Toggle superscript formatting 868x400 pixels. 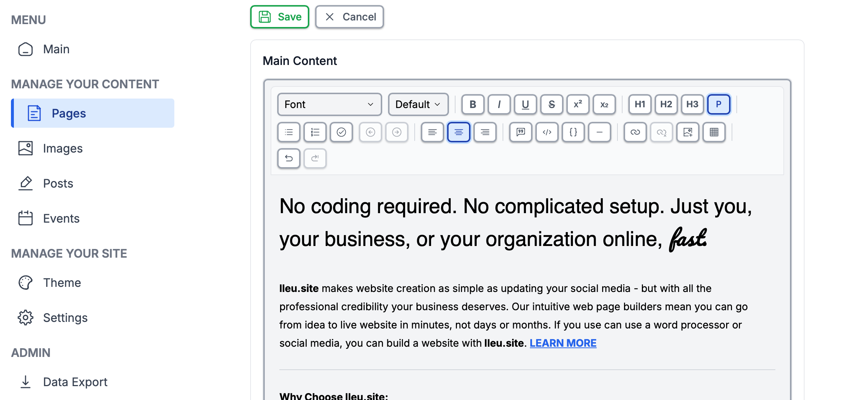coord(578,104)
